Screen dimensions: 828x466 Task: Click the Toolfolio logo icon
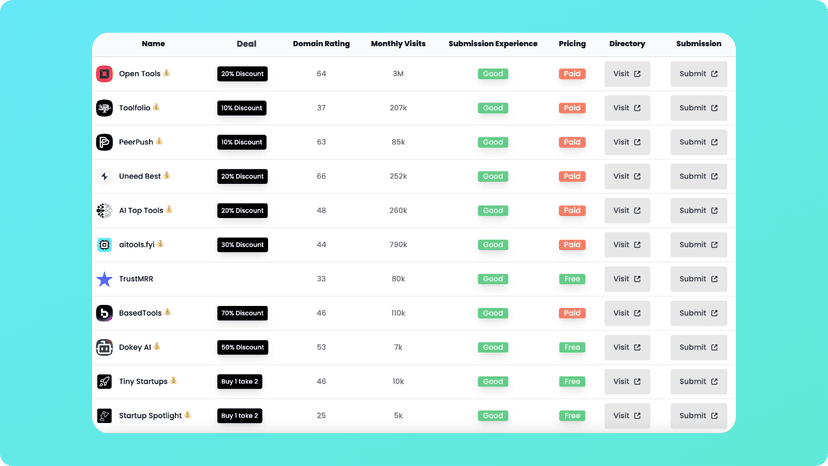(105, 108)
